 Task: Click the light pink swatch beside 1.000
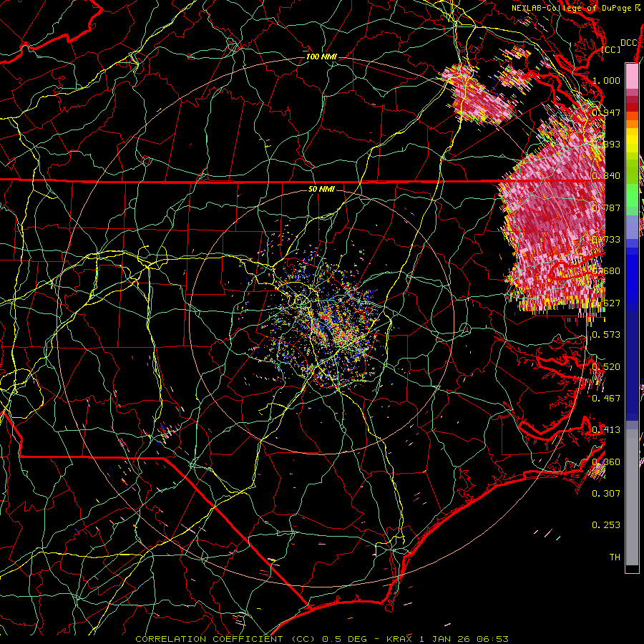click(x=632, y=76)
